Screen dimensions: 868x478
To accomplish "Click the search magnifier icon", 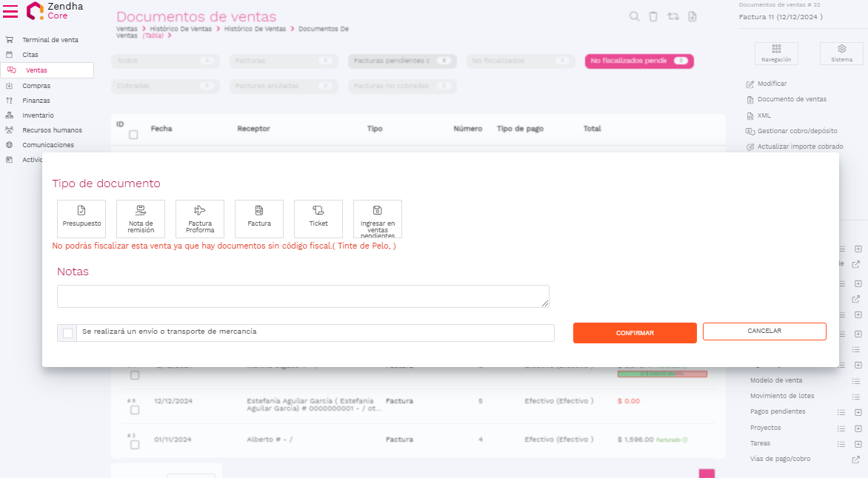I will click(x=634, y=17).
